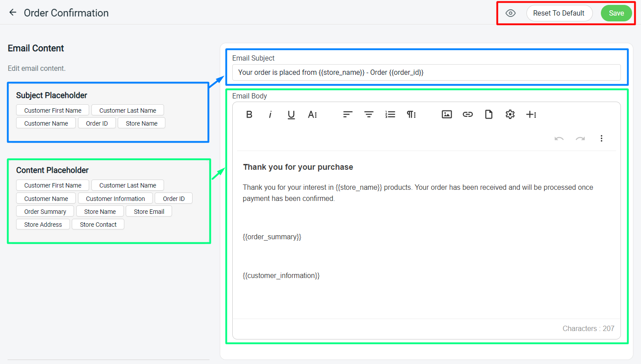The width and height of the screenshot is (641, 364).
Task: Apply an ordered list to the text
Action: (x=390, y=115)
